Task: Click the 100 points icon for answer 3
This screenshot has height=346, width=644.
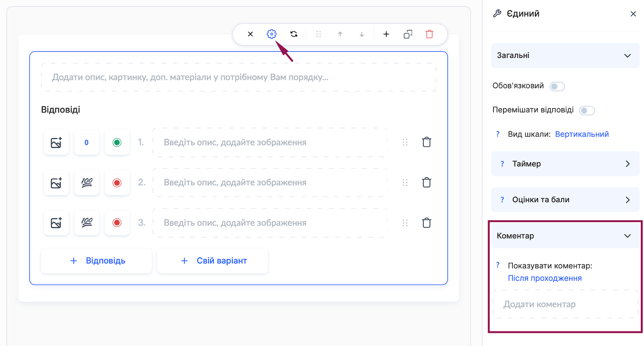Action: tap(87, 223)
